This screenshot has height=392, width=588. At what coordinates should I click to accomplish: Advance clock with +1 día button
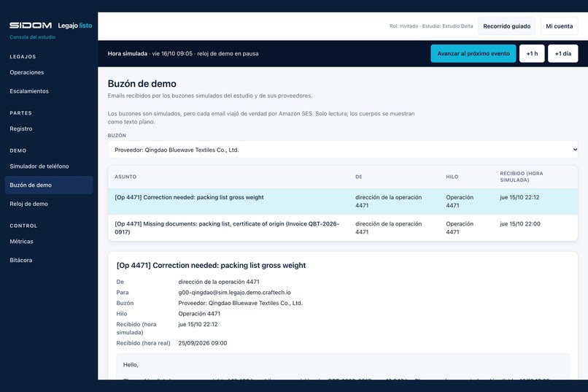click(x=563, y=53)
